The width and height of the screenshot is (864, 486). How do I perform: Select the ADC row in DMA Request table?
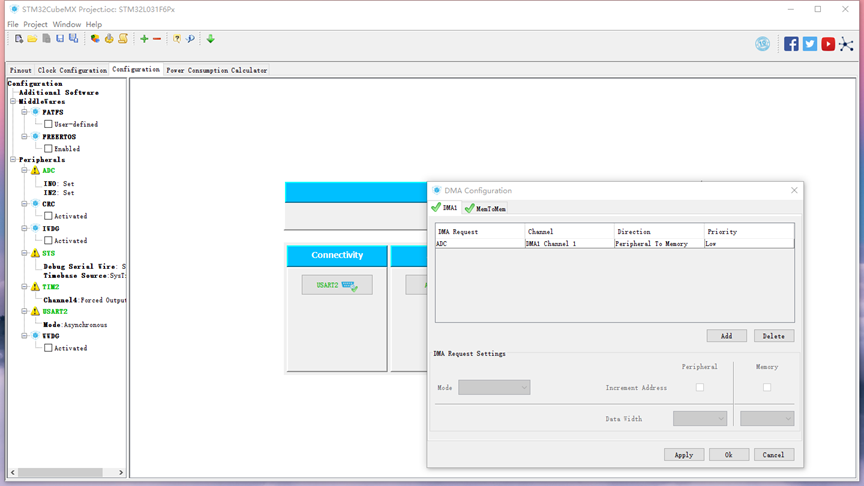615,243
